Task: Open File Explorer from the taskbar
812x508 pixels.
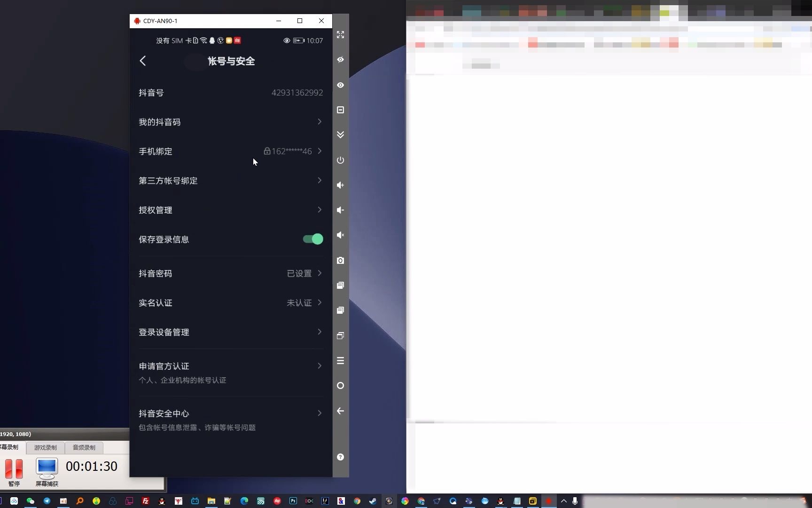Action: [x=211, y=501]
